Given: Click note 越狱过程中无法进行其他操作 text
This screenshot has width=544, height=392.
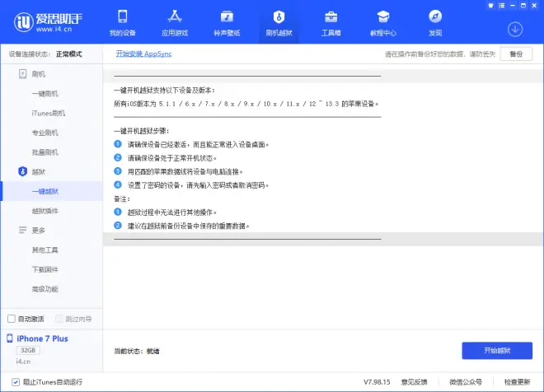Looking at the screenshot, I should click(172, 212).
